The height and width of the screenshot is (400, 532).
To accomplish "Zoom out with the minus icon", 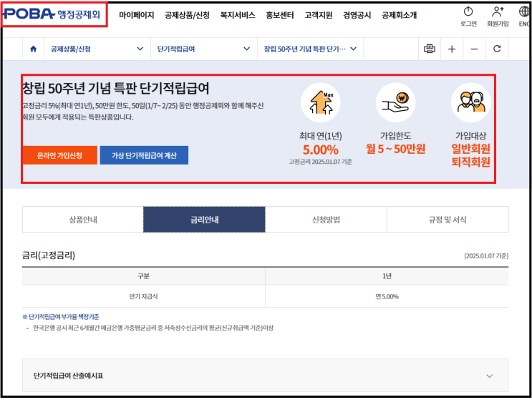I will 474,49.
